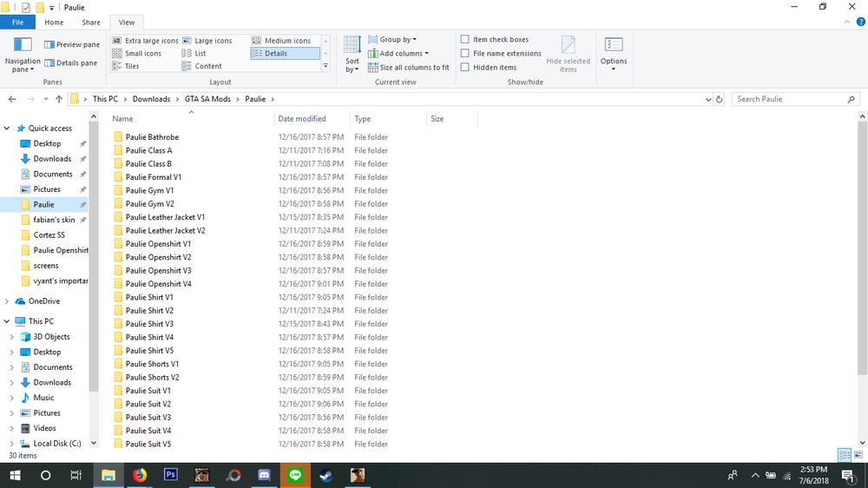Select the Paulie Openshirt V4 folder
868x488 pixels.
(158, 284)
